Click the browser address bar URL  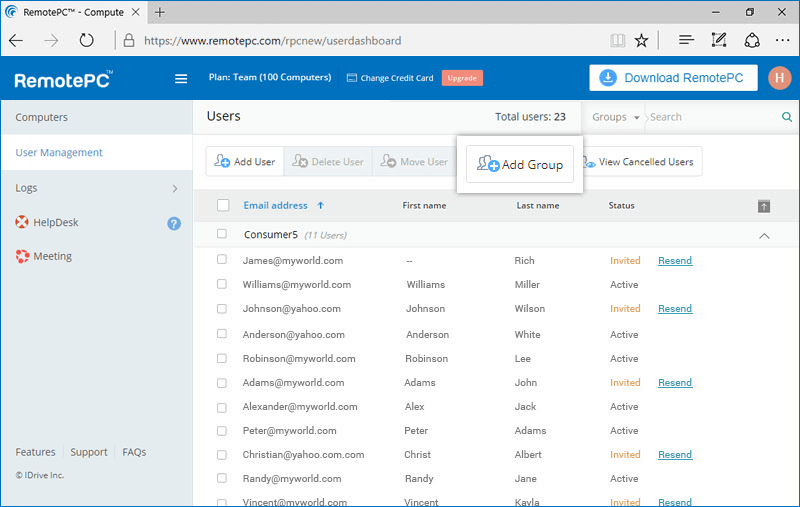[x=272, y=40]
